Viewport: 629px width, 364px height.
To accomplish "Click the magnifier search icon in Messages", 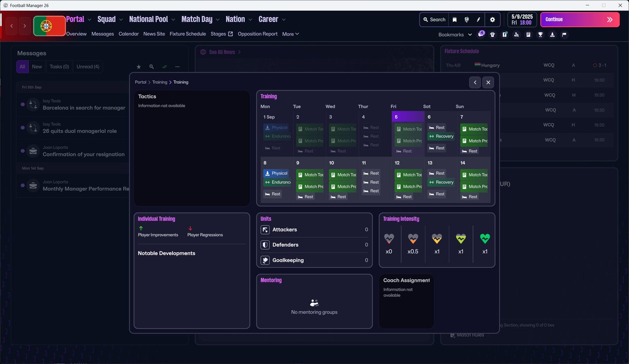I will click(151, 67).
